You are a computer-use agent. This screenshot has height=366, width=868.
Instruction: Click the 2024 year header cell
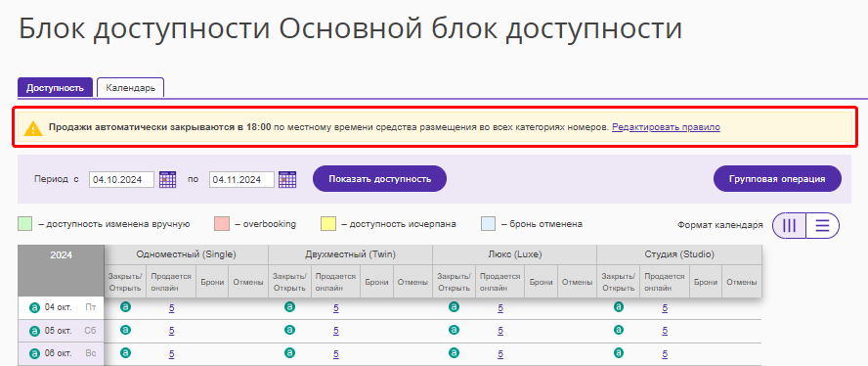coord(61,271)
